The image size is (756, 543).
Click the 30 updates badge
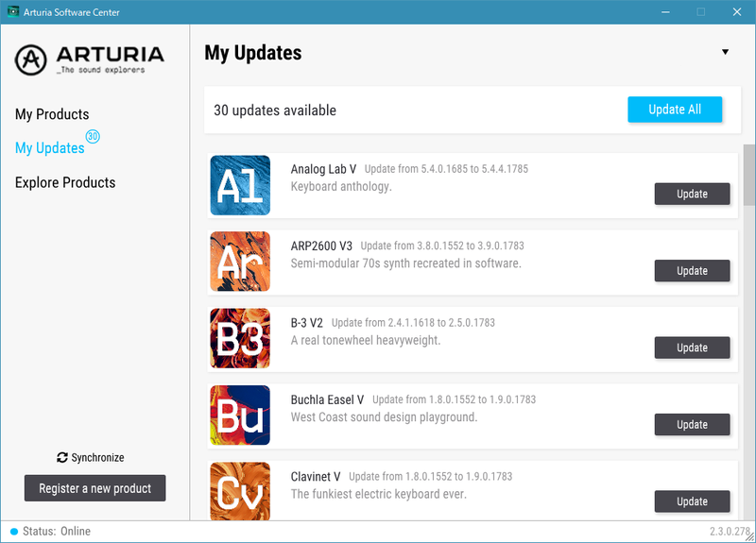(x=93, y=136)
